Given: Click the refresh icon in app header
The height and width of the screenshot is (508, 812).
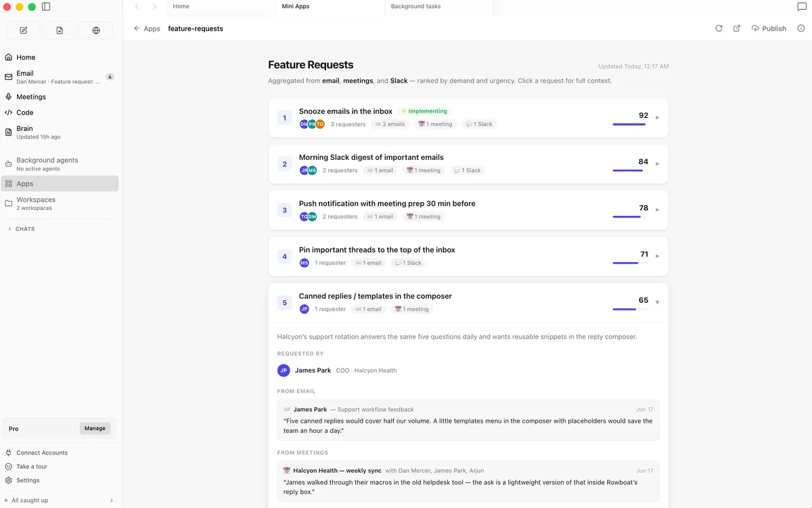Looking at the screenshot, I should click(719, 28).
